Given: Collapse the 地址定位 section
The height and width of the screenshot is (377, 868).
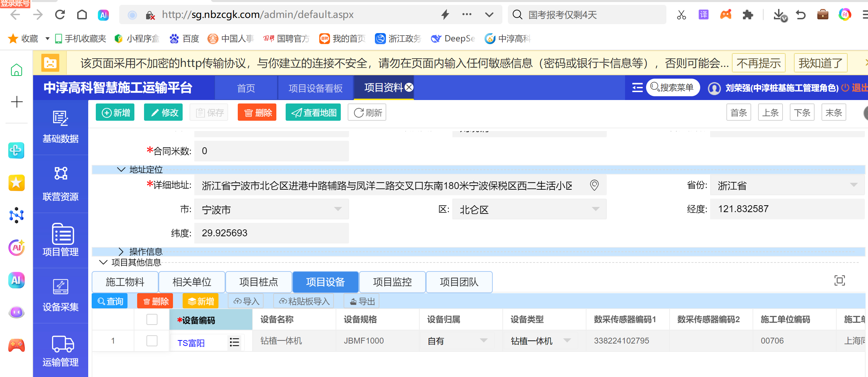Looking at the screenshot, I should point(121,169).
